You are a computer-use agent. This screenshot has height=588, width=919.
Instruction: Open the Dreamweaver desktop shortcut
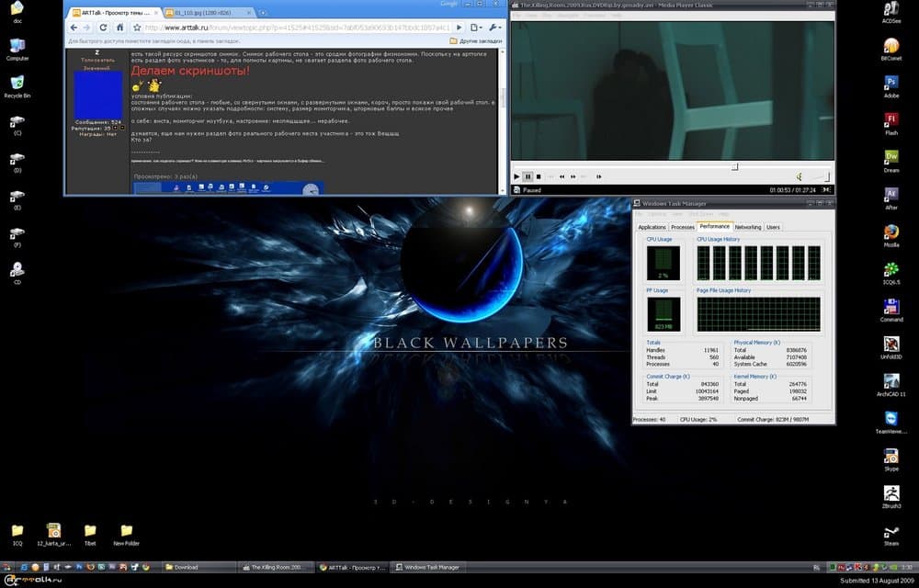tap(891, 161)
